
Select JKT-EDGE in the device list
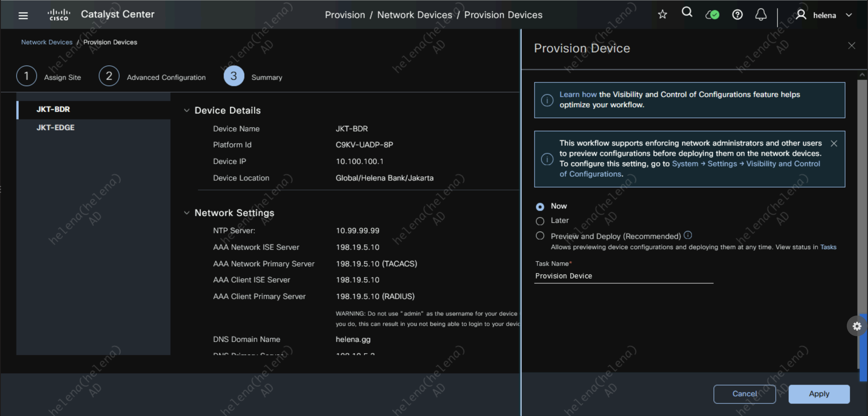tap(56, 128)
